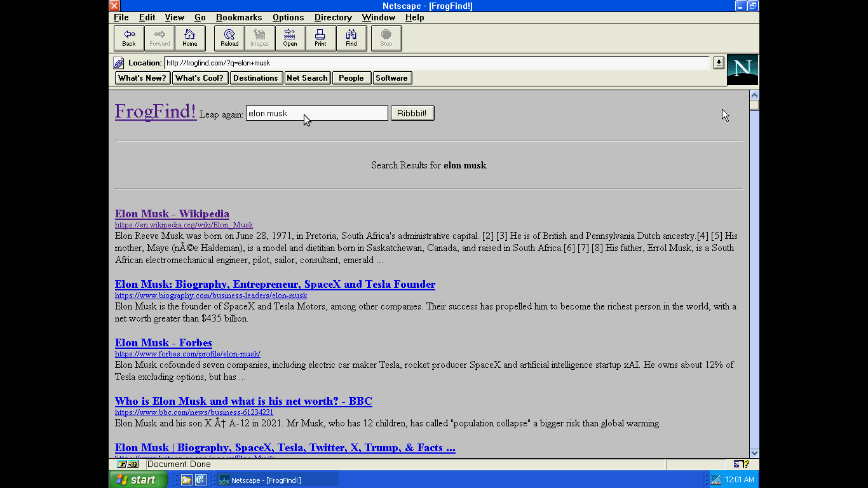Open the Biography, Entrepreneur, SpaceX result
The width and height of the screenshot is (868, 488).
[275, 284]
